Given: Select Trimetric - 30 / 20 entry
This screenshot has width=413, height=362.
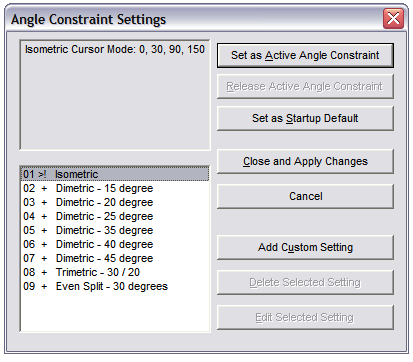Looking at the screenshot, I should coord(115,272).
